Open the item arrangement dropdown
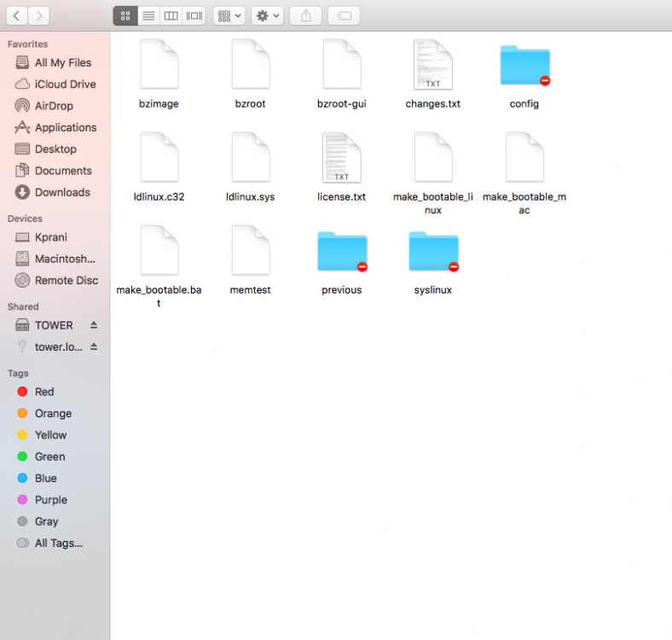Screen dimensions: 672x640 pyautogui.click(x=229, y=16)
